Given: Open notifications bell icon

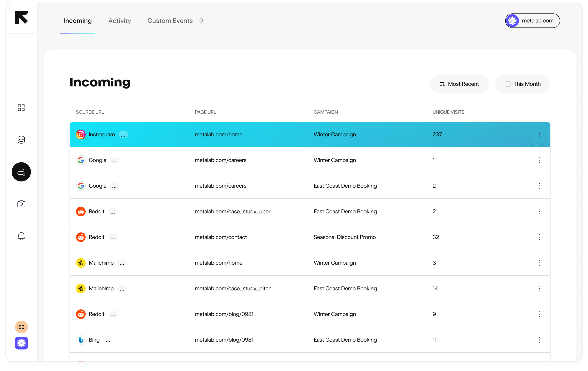Looking at the screenshot, I should pos(21,236).
